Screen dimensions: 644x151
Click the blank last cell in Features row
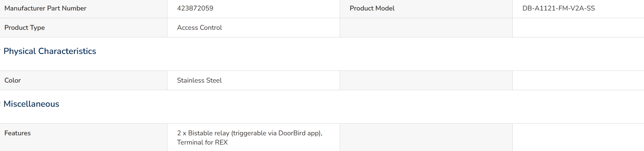(x=578, y=137)
